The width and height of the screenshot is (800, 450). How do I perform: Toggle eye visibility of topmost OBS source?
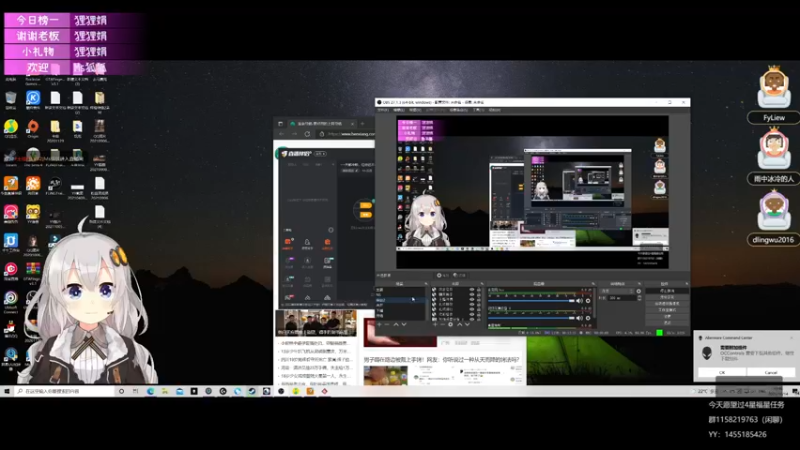pyautogui.click(x=472, y=290)
